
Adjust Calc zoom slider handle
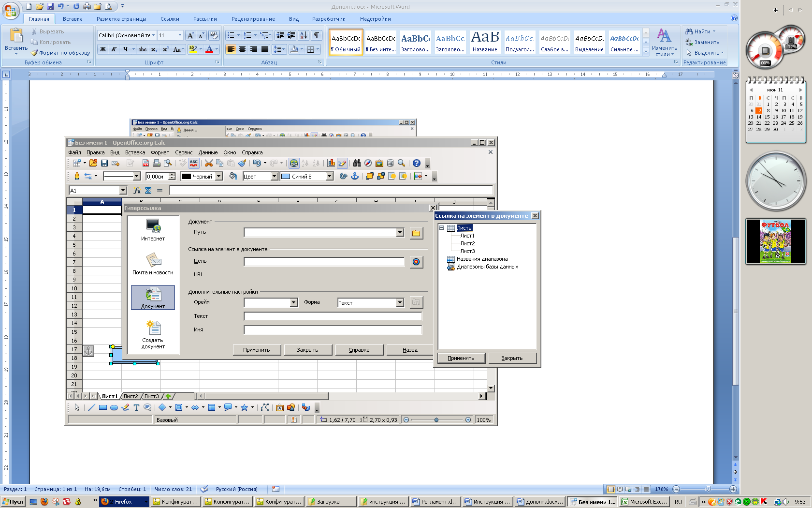[x=436, y=420]
